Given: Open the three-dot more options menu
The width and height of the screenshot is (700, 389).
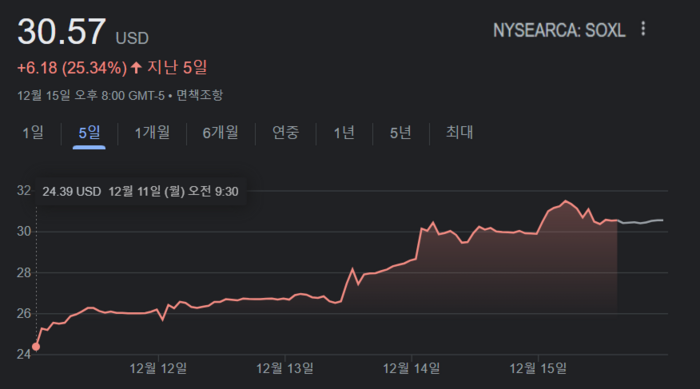Looking at the screenshot, I should click(x=643, y=29).
